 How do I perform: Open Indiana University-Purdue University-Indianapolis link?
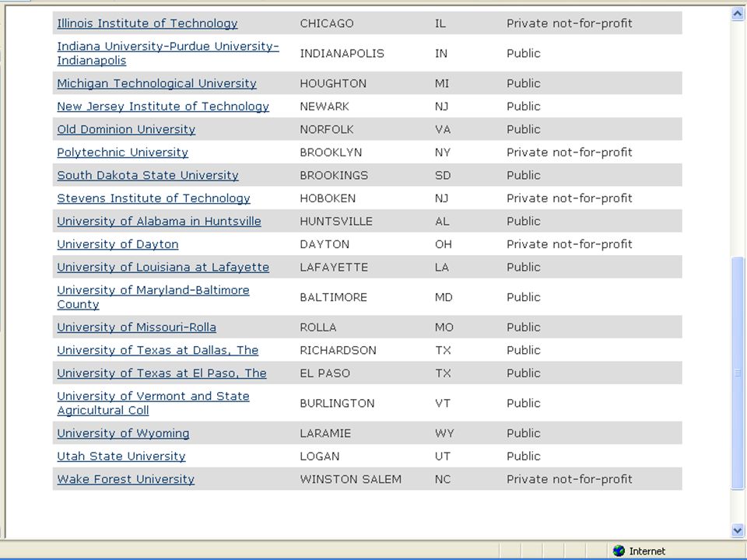tap(168, 54)
